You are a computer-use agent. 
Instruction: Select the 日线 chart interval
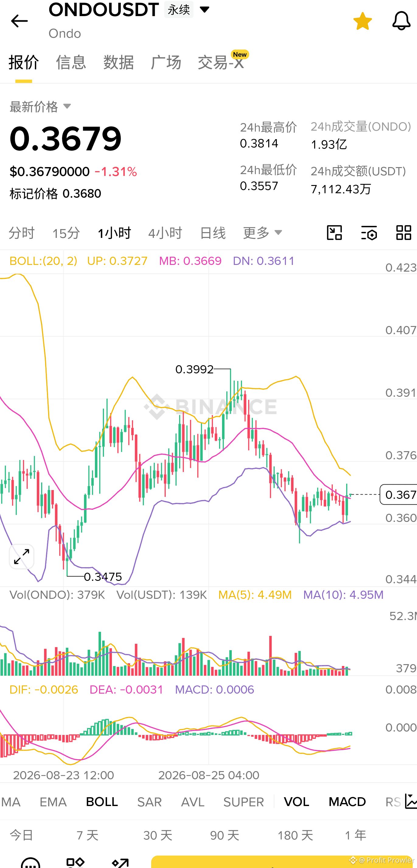(213, 233)
